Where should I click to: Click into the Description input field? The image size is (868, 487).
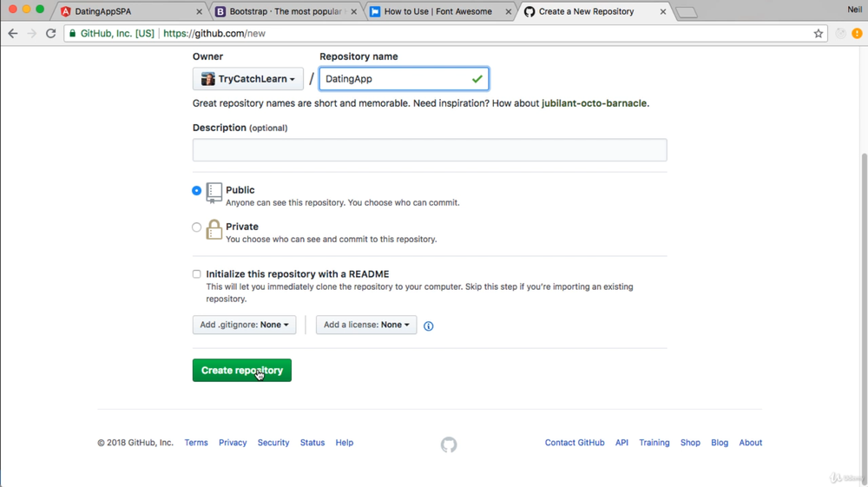tap(430, 150)
